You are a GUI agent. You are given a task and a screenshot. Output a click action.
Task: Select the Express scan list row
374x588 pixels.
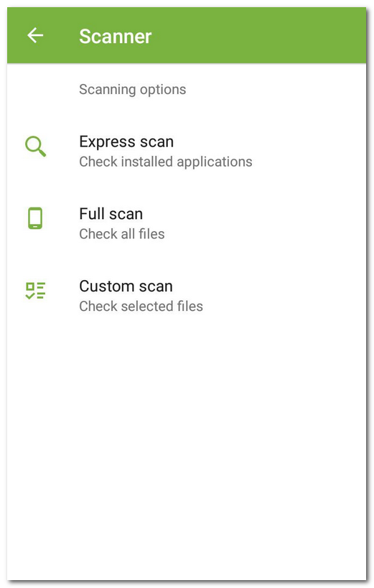187,151
